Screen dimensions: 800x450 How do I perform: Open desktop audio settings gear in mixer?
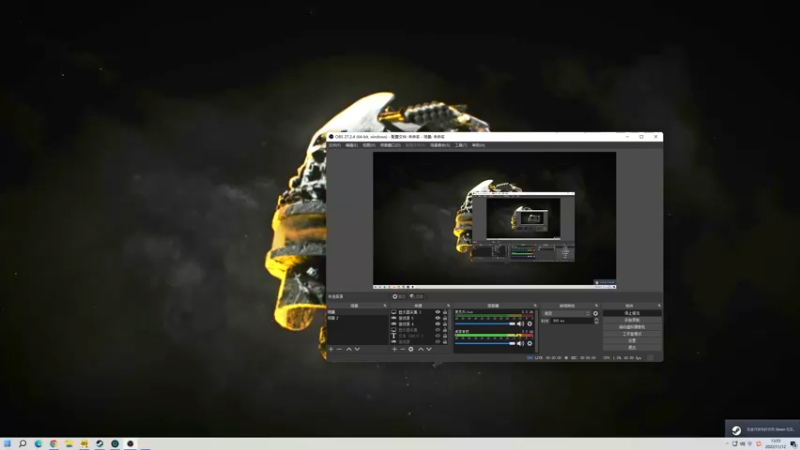click(530, 343)
